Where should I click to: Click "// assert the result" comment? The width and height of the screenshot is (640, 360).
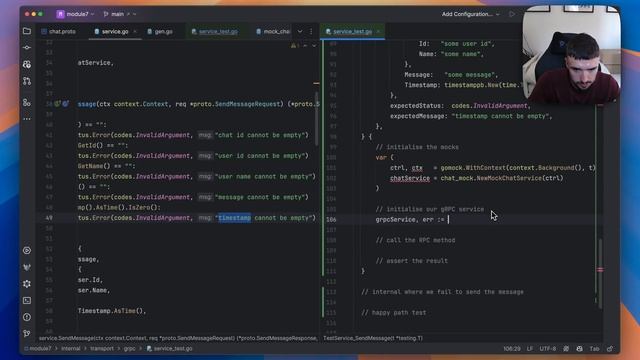click(x=411, y=260)
